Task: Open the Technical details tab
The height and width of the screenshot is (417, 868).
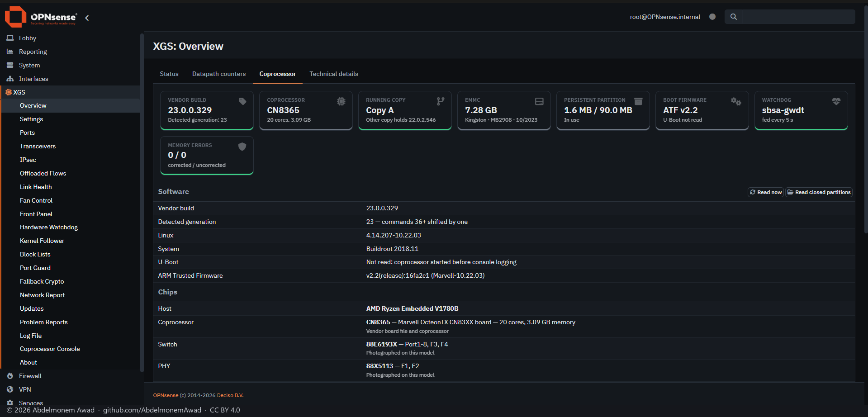Action: [x=334, y=74]
